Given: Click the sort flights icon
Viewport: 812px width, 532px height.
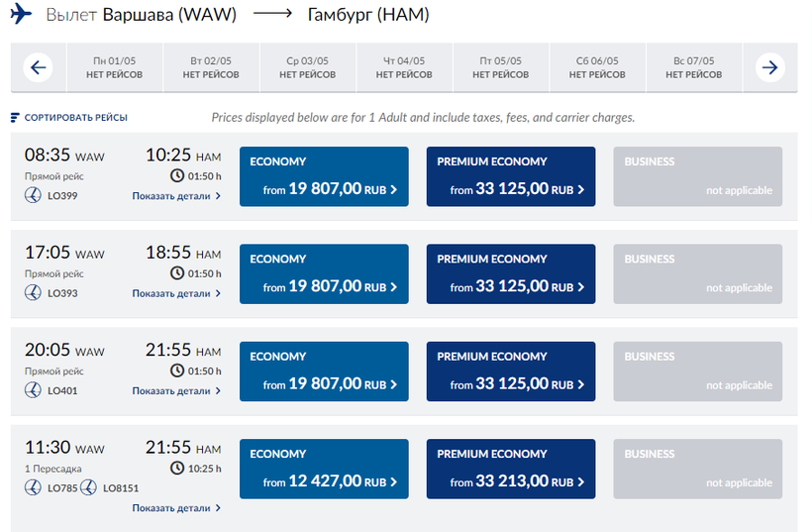Looking at the screenshot, I should [15, 118].
